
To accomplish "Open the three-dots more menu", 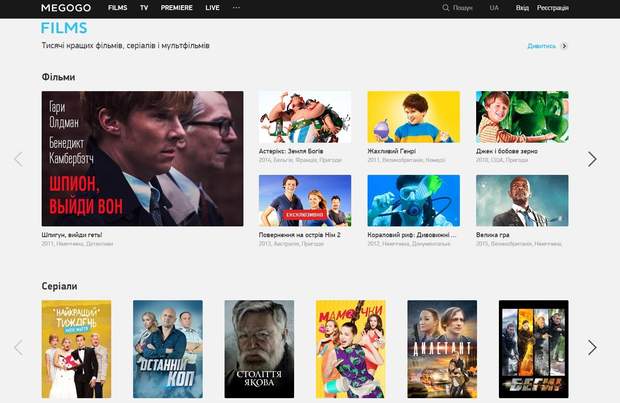I will [236, 7].
